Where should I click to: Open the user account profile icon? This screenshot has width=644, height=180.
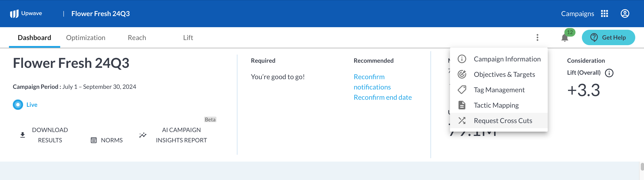pos(625,13)
